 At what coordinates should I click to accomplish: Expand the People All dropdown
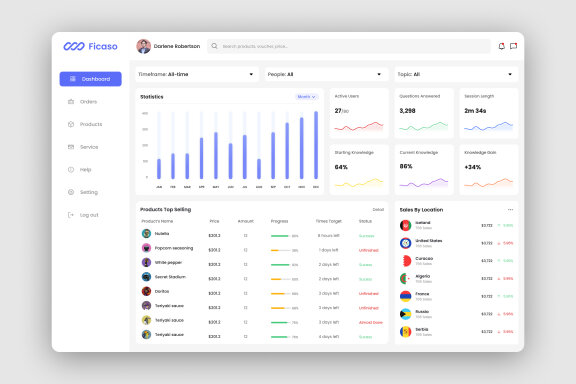(x=326, y=74)
